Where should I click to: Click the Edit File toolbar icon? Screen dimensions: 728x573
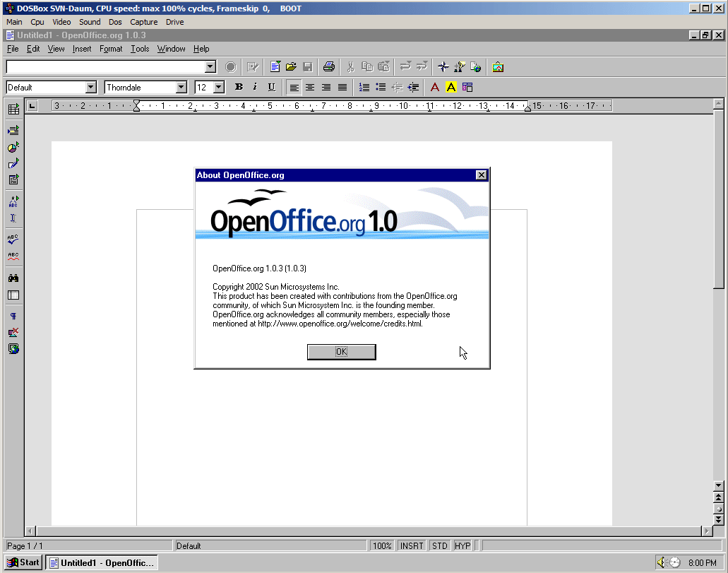(x=253, y=67)
